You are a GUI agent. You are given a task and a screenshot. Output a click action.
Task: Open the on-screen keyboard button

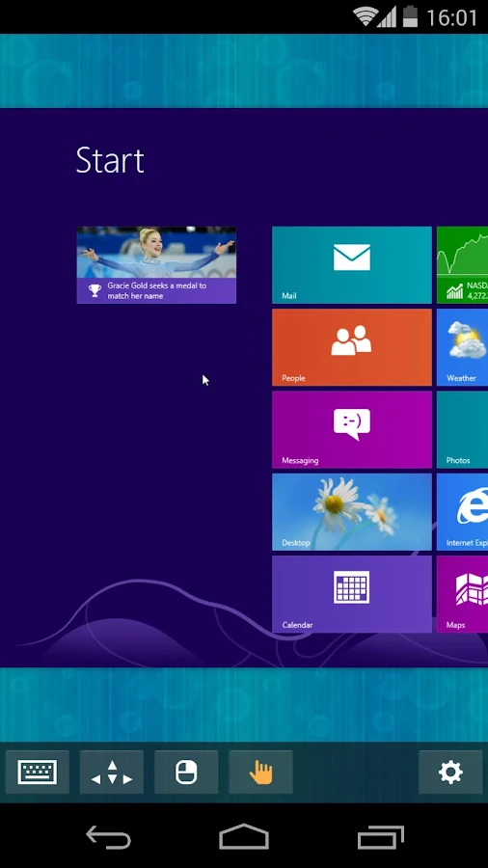pyautogui.click(x=37, y=772)
